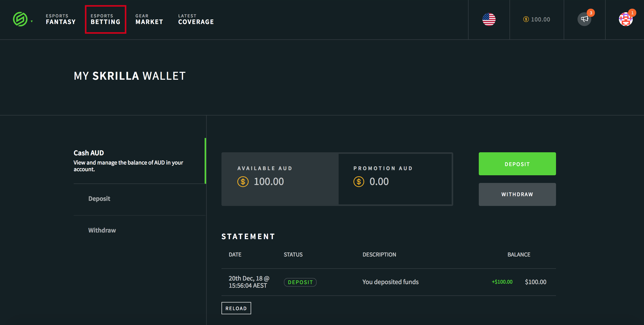This screenshot has height=325, width=644.
Task: Select Deposit in the sidebar
Action: (99, 199)
